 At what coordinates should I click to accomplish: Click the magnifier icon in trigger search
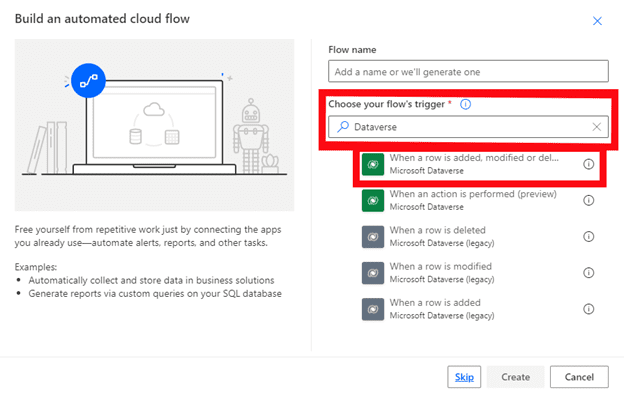343,126
